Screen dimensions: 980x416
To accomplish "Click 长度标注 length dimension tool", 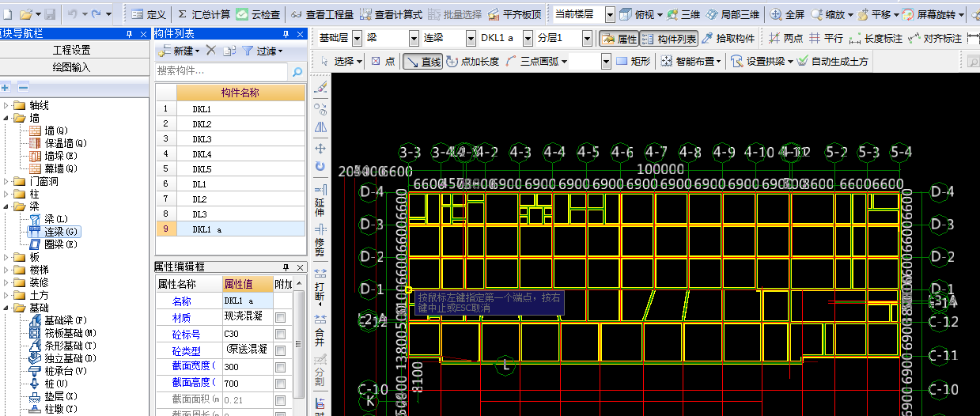I will pyautogui.click(x=876, y=39).
